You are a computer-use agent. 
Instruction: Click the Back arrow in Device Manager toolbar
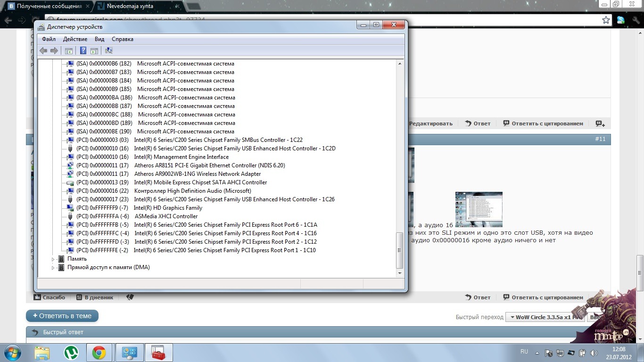point(43,50)
